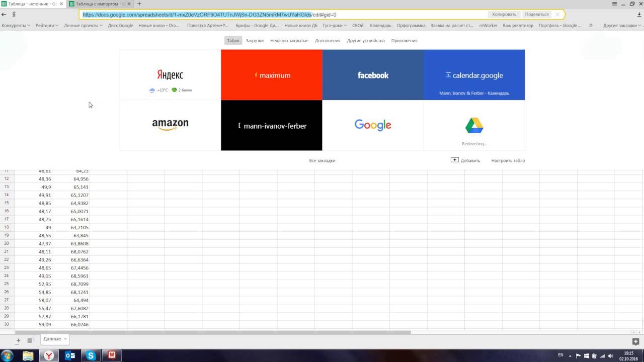Expand the Гугл-доки bookmarks folder
Screen dimensions: 644x362
pos(335,25)
